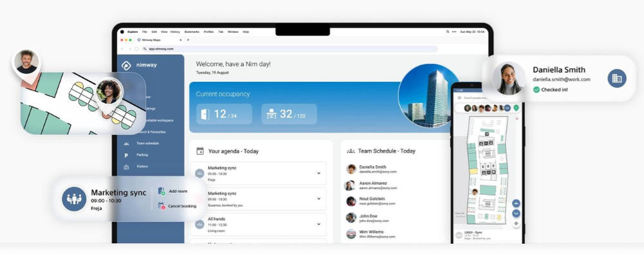Click the green Checked in checkmark
The width and height of the screenshot is (644, 267).
pos(536,89)
